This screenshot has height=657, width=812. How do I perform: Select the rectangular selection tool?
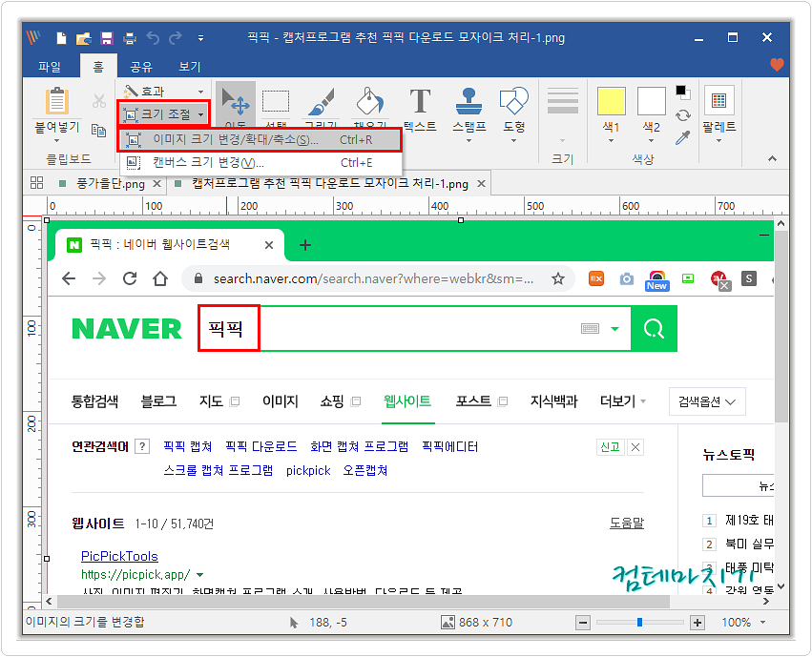[x=276, y=102]
